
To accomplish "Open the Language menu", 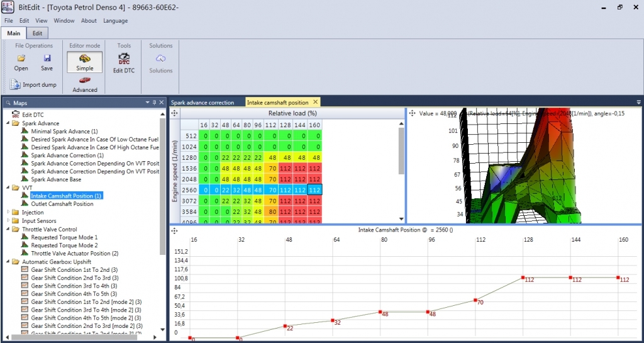I will pyautogui.click(x=116, y=21).
